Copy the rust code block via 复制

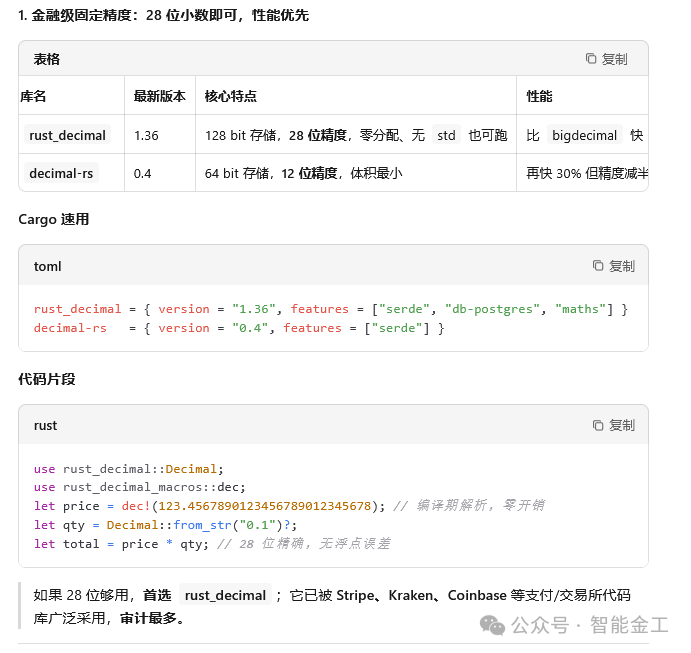(613, 425)
